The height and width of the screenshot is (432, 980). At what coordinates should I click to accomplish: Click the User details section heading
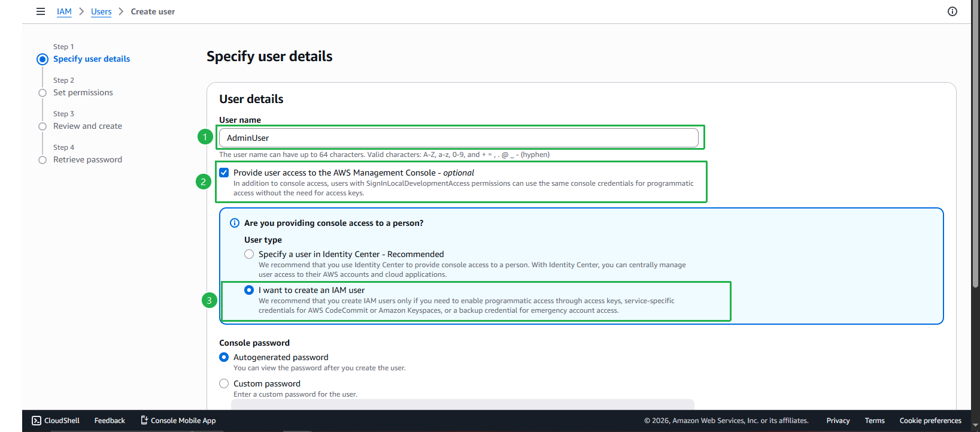[251, 99]
